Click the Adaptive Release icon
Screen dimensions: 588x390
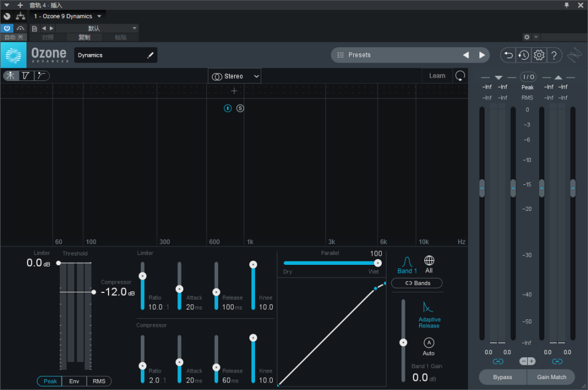click(428, 307)
